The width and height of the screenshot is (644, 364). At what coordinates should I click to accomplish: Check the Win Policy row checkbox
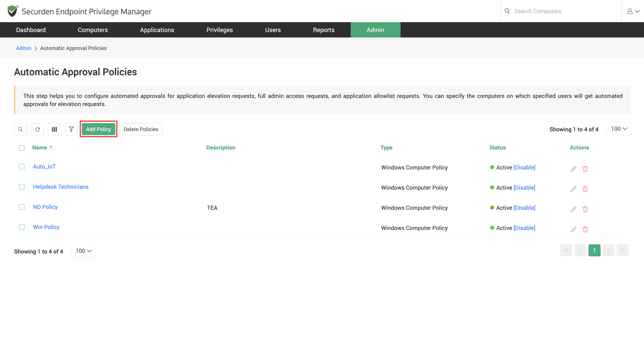tap(22, 227)
